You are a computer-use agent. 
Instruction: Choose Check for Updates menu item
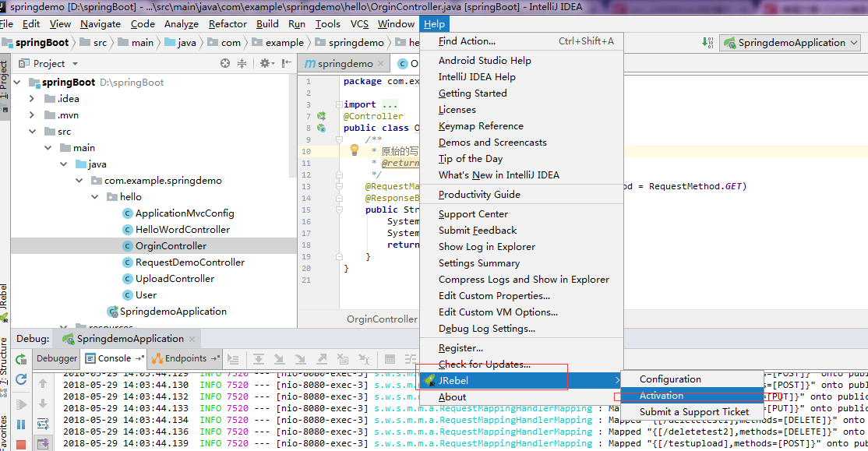[521, 364]
